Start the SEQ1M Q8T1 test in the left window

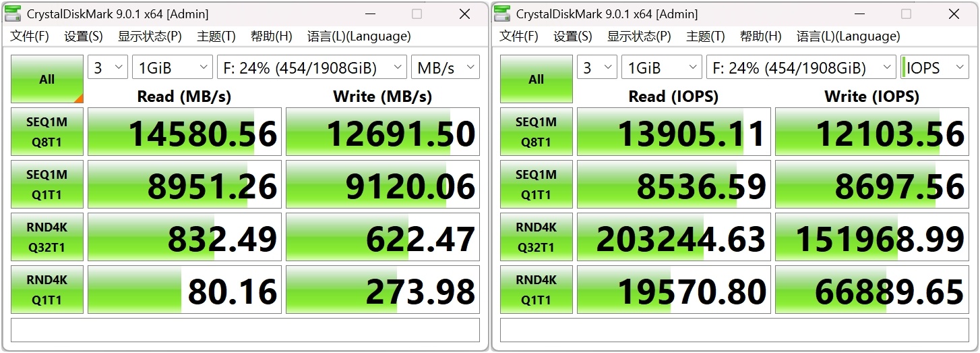(x=47, y=132)
